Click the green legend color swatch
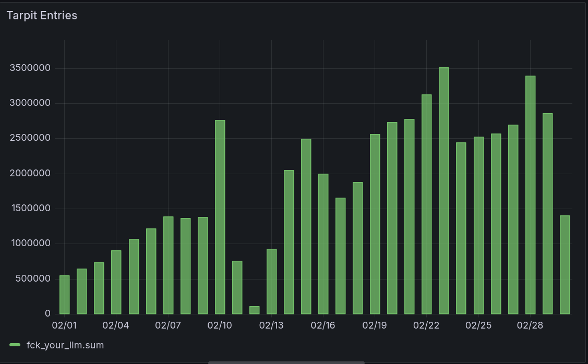The image size is (588, 364). click(14, 345)
